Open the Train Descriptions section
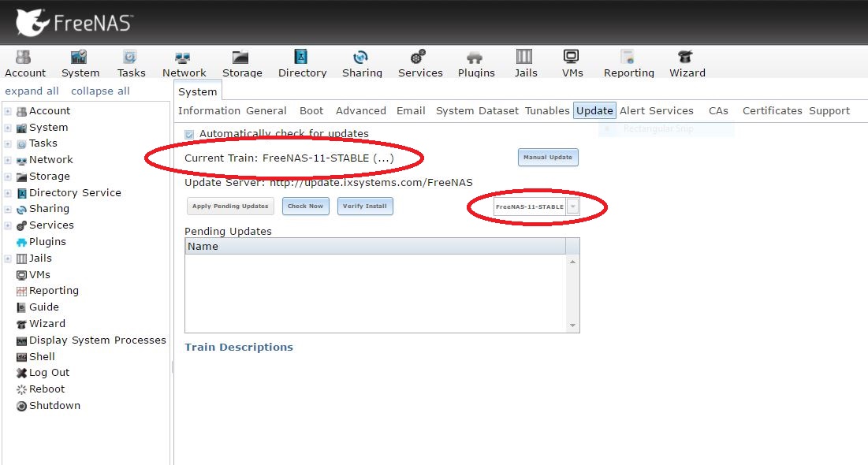Image resolution: width=868 pixels, height=465 pixels. (239, 347)
